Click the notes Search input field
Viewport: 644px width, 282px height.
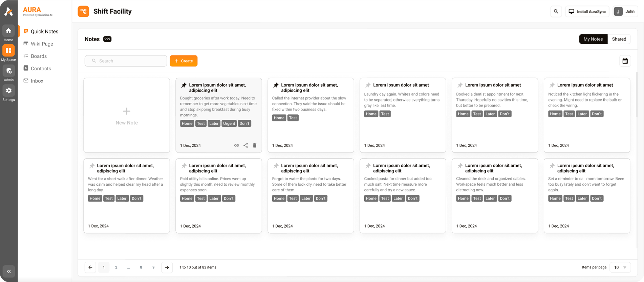126,61
